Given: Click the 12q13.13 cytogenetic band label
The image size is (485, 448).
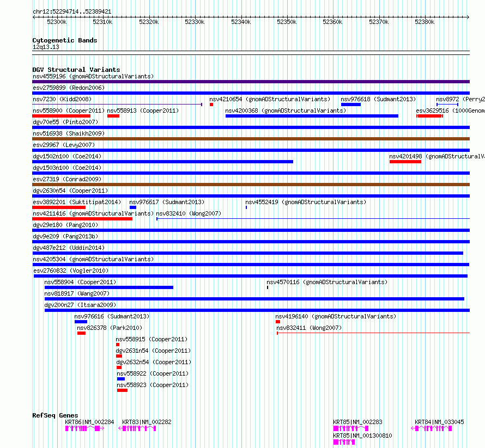Looking at the screenshot, I should 46,47.
